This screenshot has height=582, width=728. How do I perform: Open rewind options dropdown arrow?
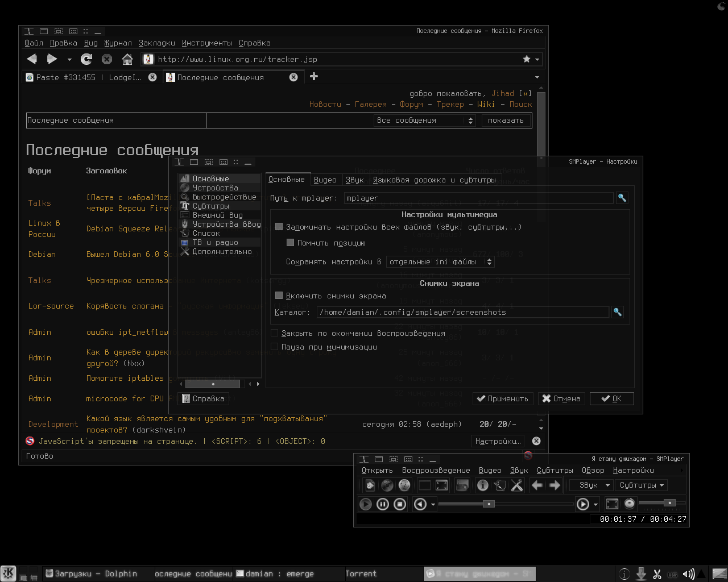click(433, 504)
